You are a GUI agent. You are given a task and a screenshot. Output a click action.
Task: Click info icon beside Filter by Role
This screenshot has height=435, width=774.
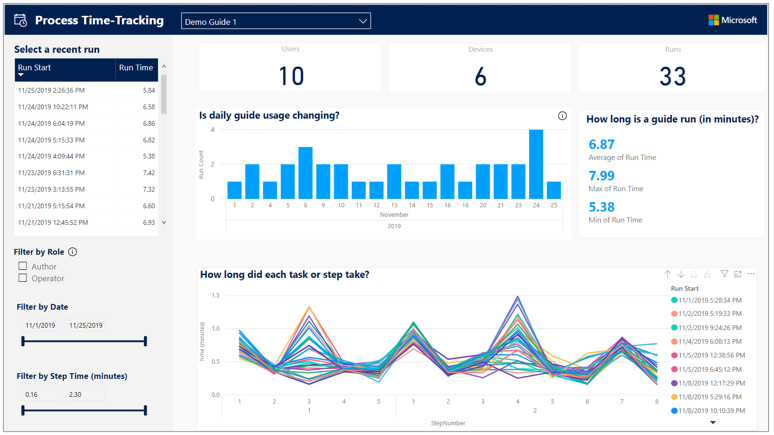point(72,252)
